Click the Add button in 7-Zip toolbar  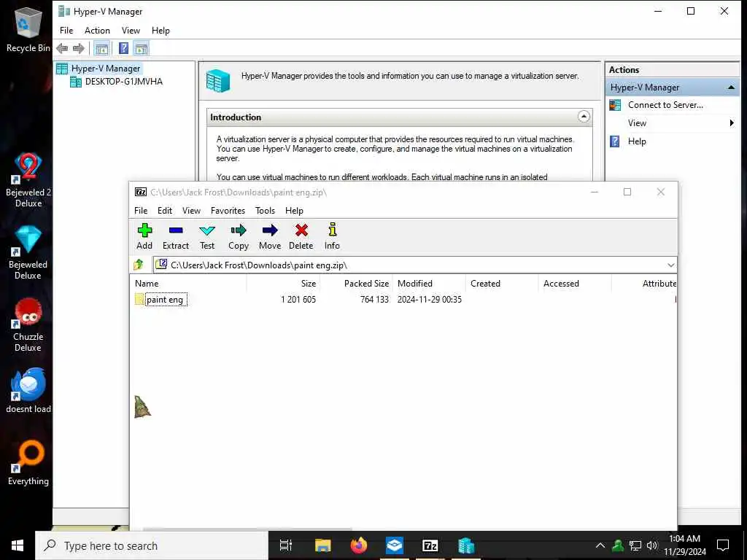(144, 236)
